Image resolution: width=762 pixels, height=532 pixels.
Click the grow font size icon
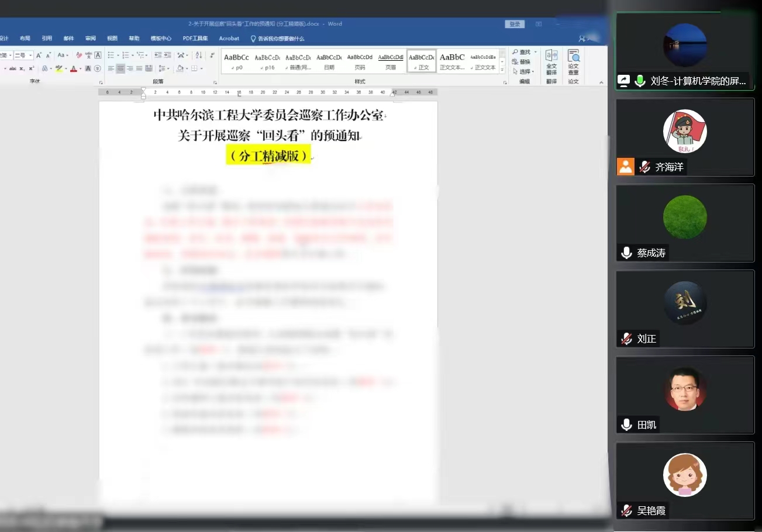[39, 55]
